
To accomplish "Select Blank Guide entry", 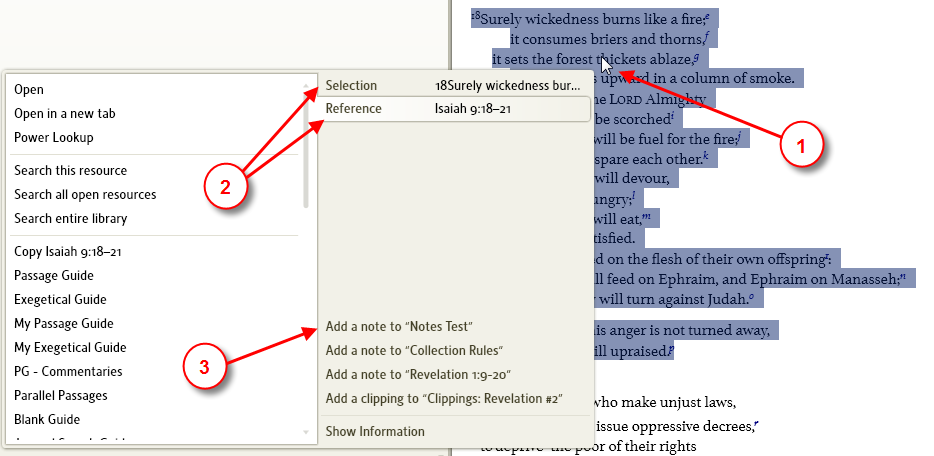I will point(47,419).
